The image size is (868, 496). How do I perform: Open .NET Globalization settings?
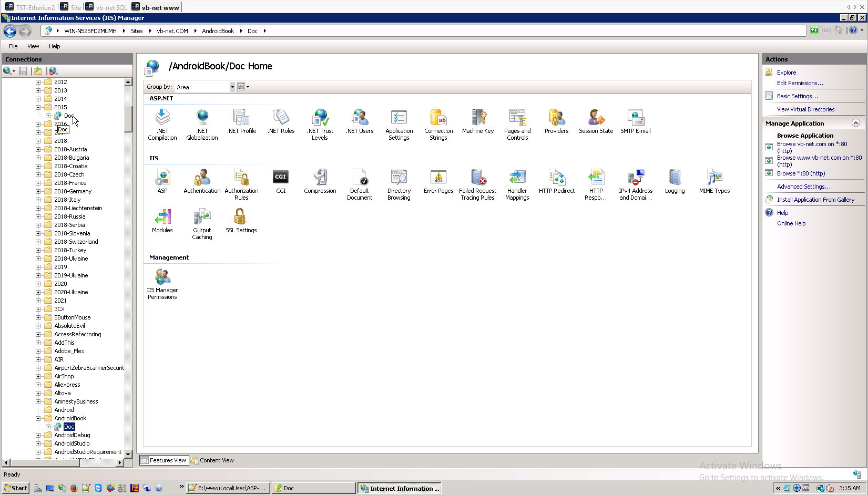point(202,125)
